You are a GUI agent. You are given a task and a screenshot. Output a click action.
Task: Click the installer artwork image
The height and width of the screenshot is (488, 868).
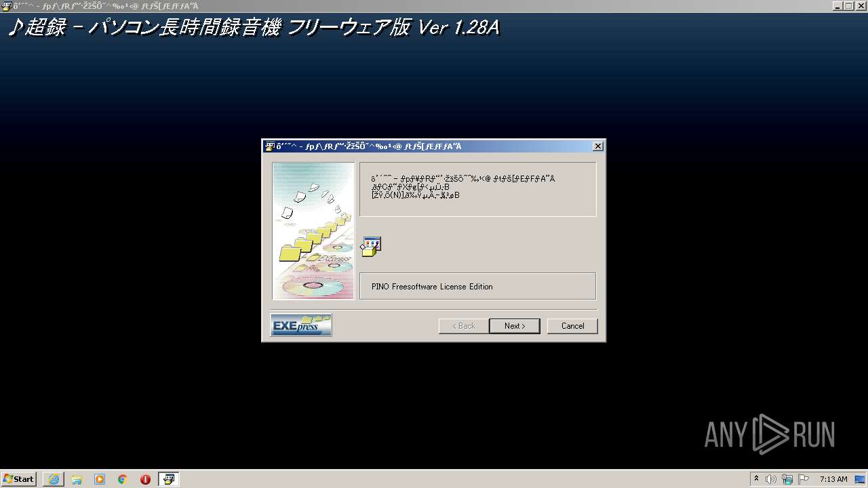(x=313, y=230)
